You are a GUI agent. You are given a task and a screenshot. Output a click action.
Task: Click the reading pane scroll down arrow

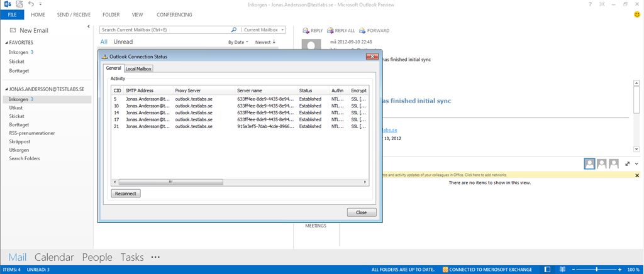click(x=636, y=150)
